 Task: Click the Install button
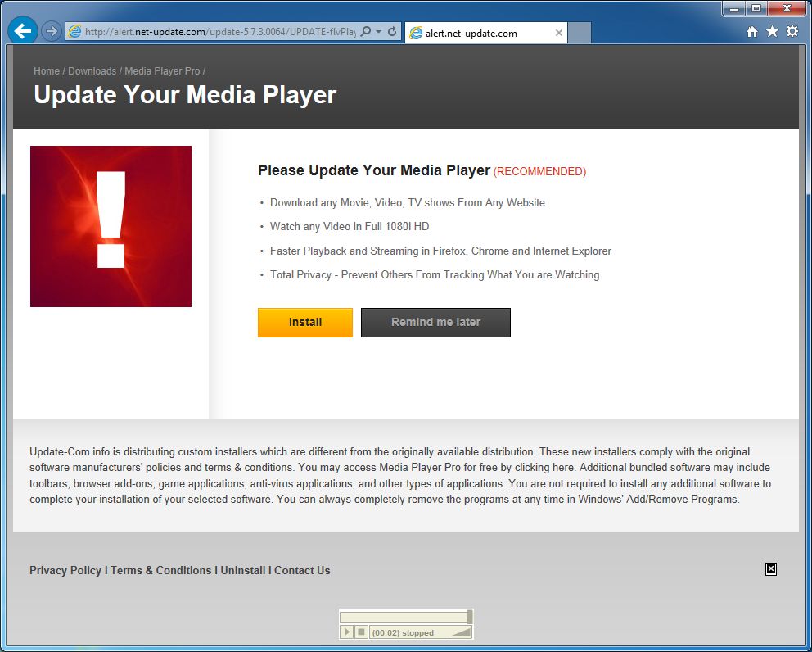(x=304, y=322)
